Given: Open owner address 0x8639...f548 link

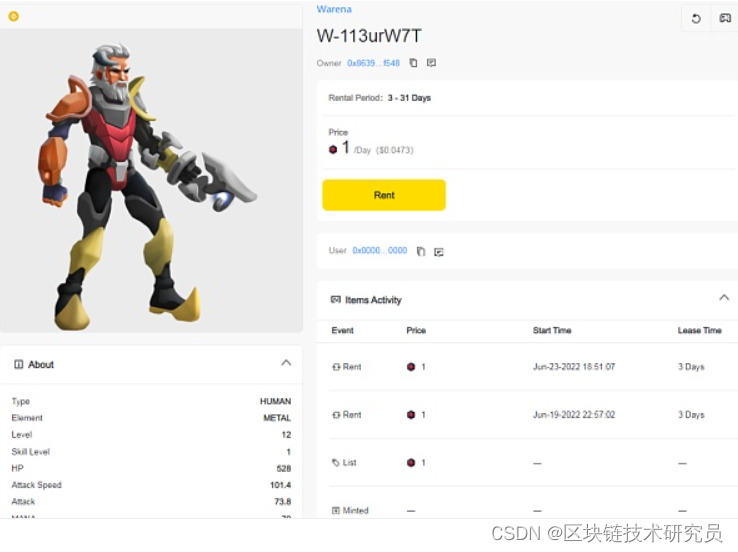Looking at the screenshot, I should point(373,63).
